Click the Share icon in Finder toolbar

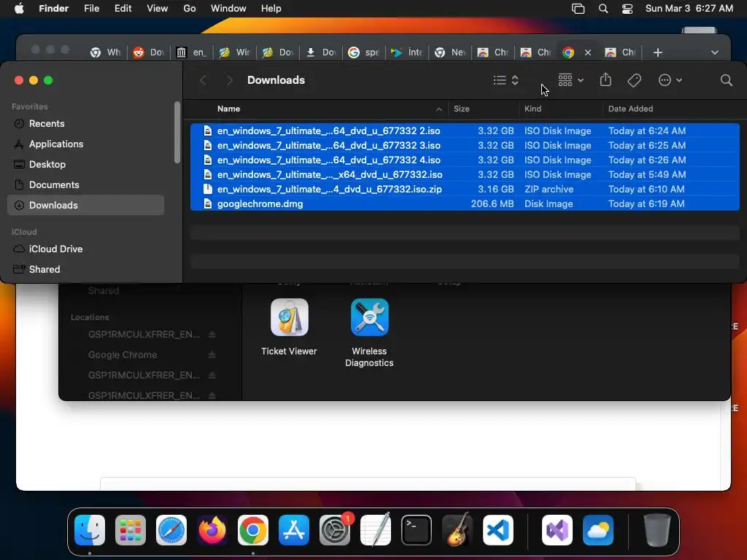[605, 80]
